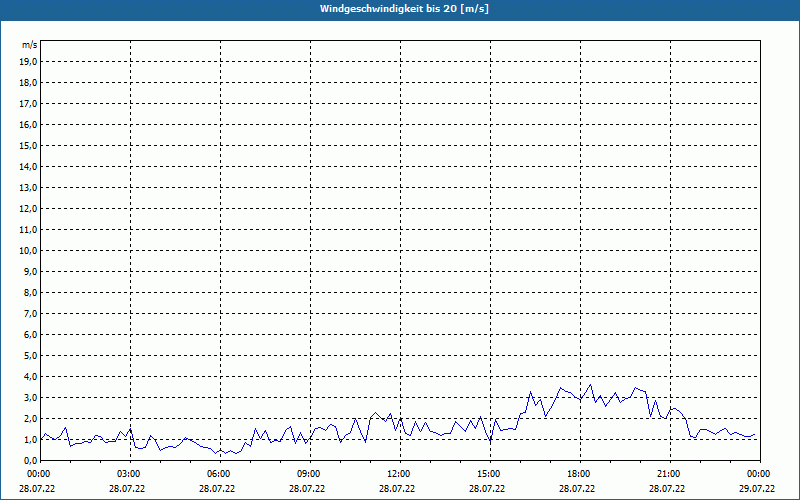Select the 18,0 axis label

30,83
